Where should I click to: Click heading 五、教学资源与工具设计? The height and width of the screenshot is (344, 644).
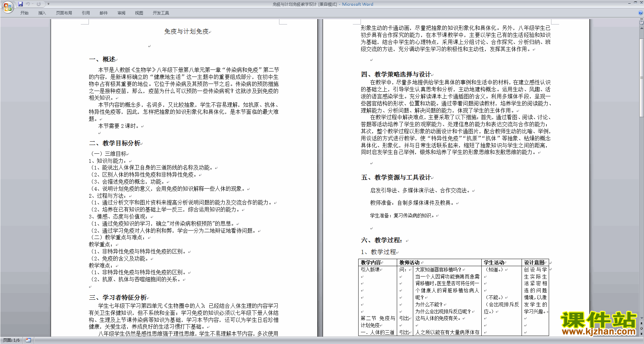tap(396, 178)
